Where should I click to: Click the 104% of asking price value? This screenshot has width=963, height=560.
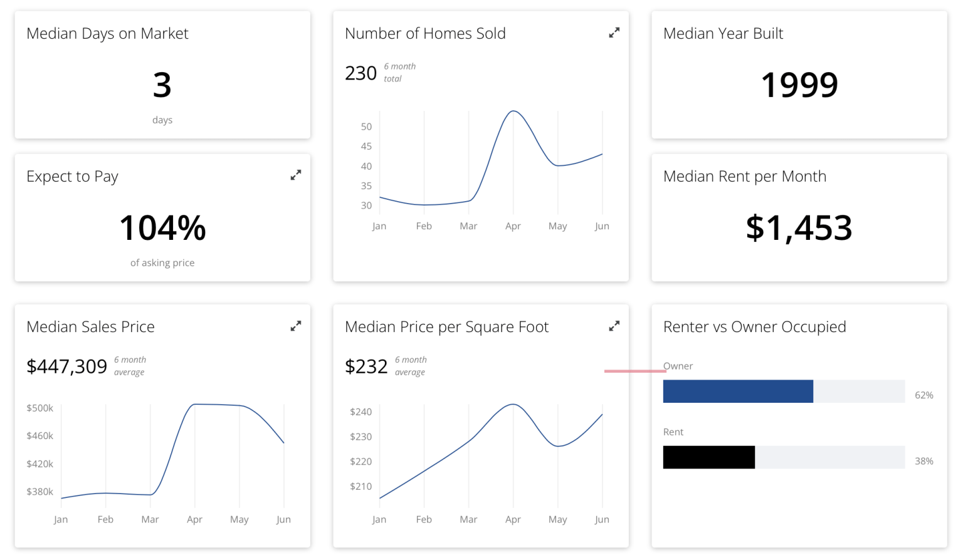point(162,227)
